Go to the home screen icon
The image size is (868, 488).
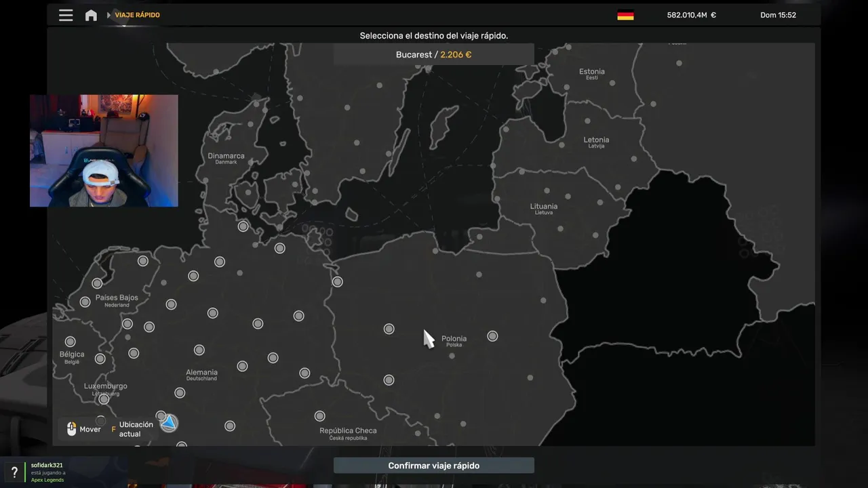[x=91, y=15]
